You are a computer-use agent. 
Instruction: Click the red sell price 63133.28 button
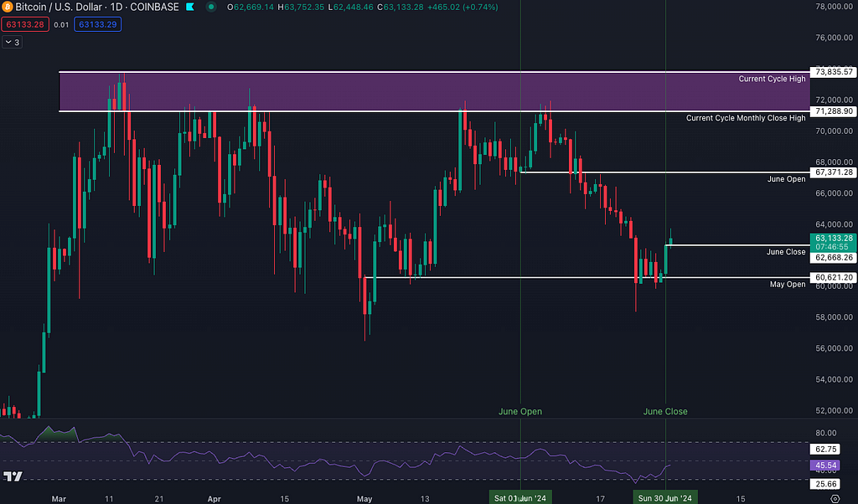(x=25, y=24)
